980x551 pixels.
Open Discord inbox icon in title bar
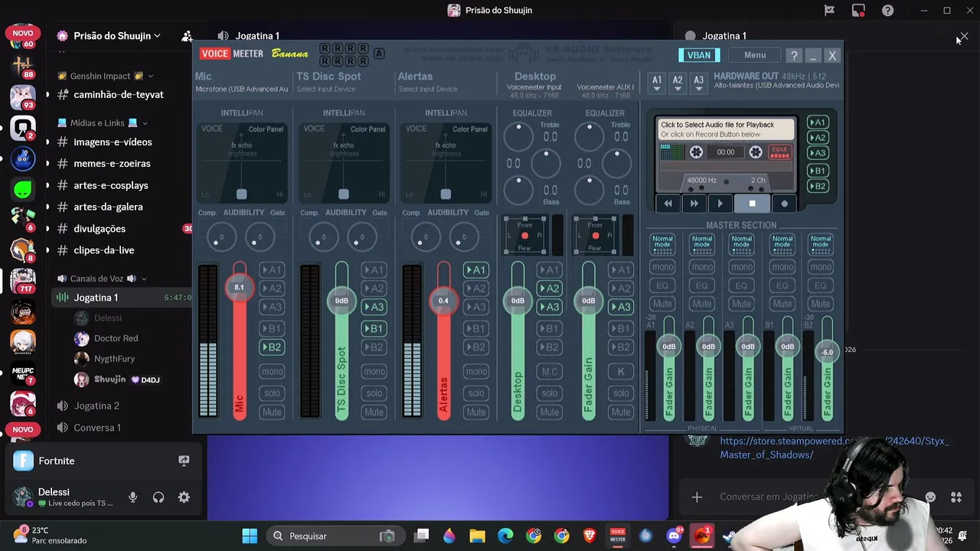tap(858, 11)
